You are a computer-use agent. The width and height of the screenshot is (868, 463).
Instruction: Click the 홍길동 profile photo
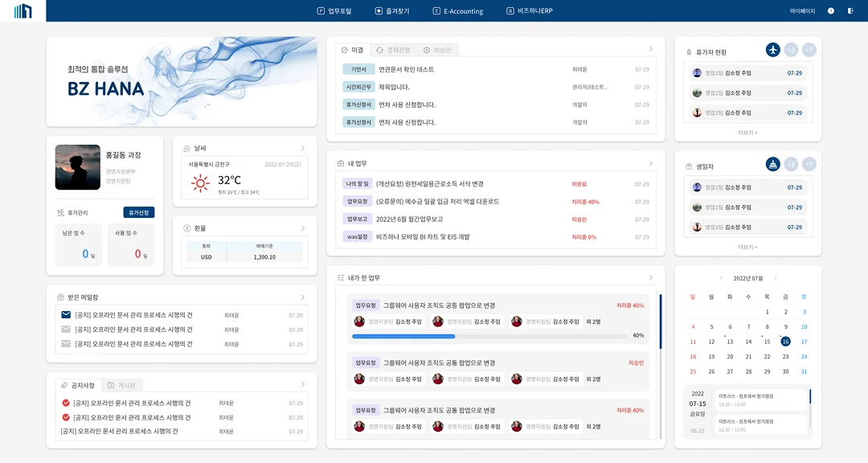pyautogui.click(x=78, y=167)
